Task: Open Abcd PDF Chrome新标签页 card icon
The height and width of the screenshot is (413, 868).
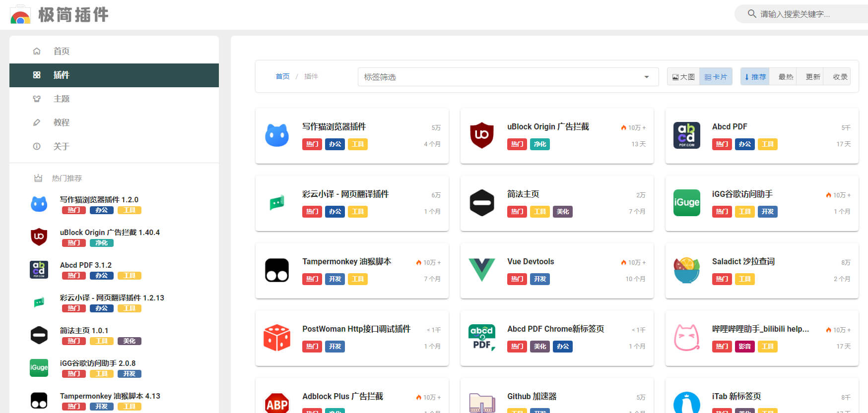Action: pyautogui.click(x=482, y=338)
